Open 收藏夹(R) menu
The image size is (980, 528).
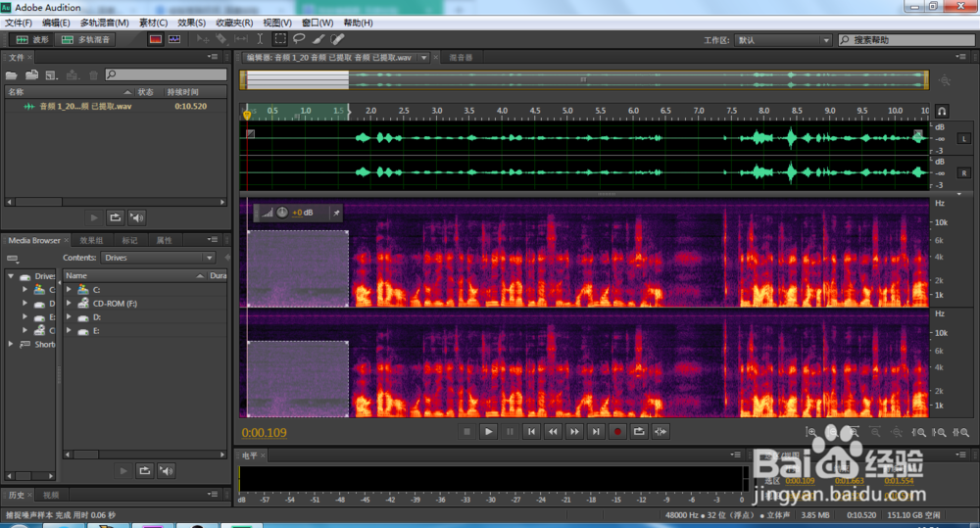tap(234, 23)
